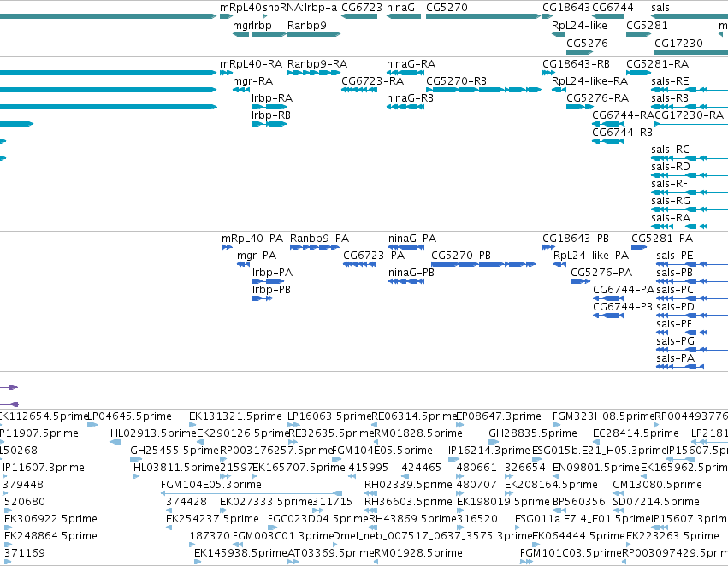
Task: Click the ninaG-PA protein label
Action: 412,238
